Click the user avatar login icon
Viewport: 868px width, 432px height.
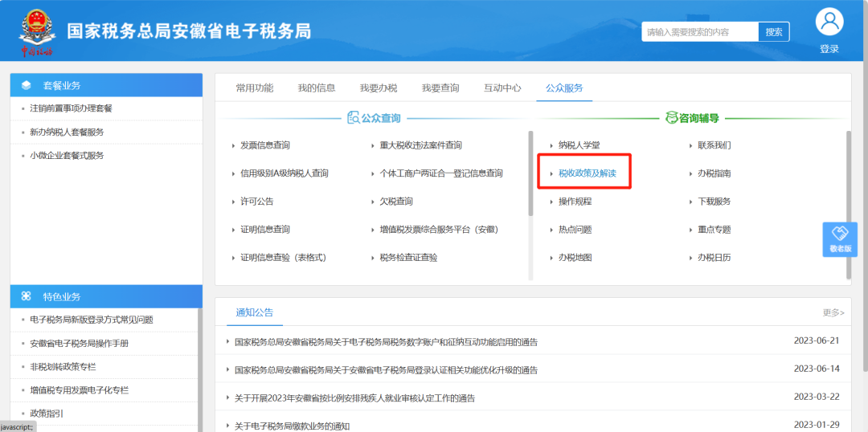(829, 22)
